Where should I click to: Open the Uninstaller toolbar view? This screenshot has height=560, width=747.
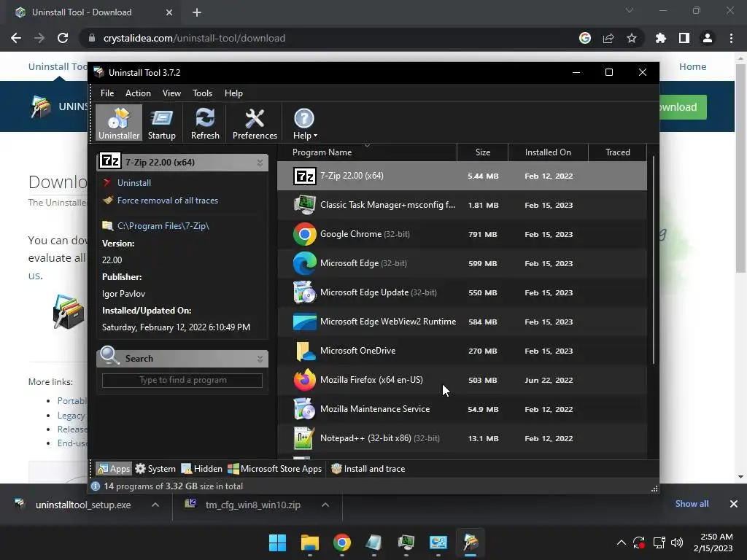(x=119, y=123)
